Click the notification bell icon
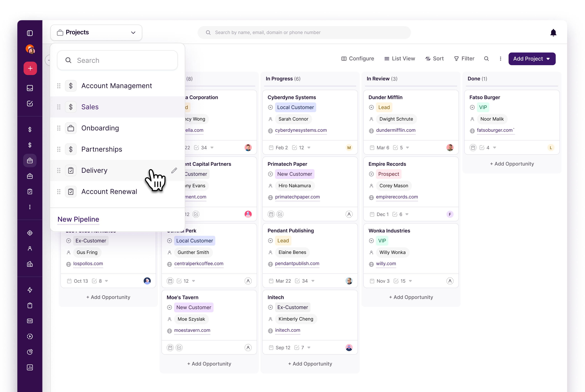585x392 pixels. pyautogui.click(x=553, y=32)
